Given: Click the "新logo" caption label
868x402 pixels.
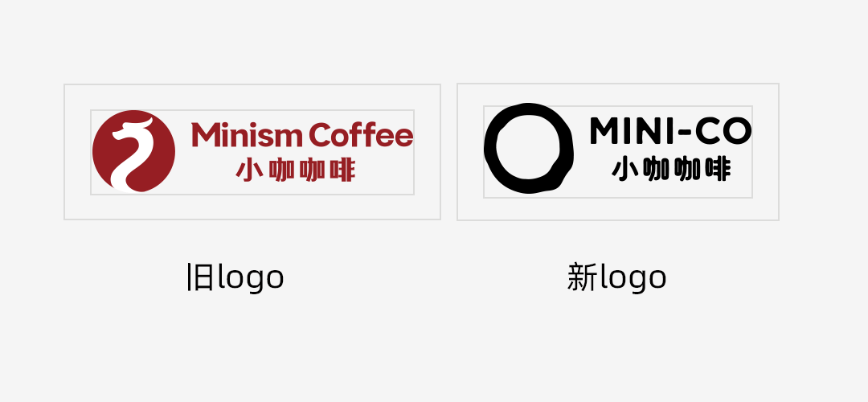Looking at the screenshot, I should [616, 277].
